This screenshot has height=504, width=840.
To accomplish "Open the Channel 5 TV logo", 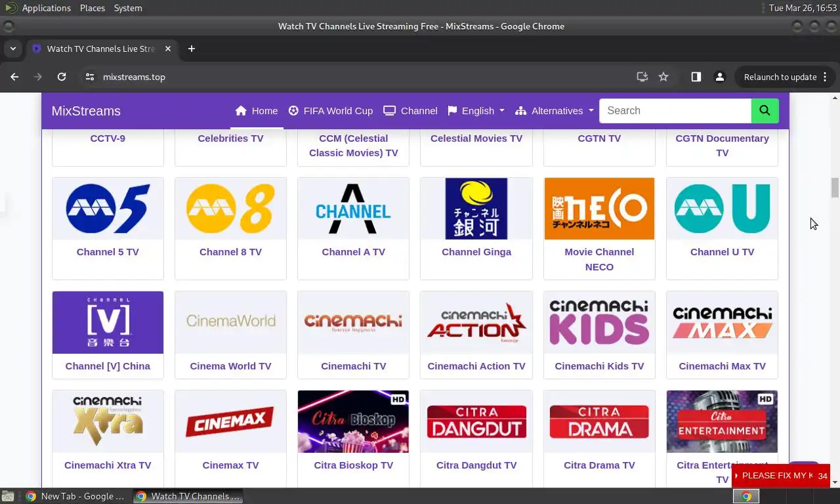I will [x=108, y=209].
